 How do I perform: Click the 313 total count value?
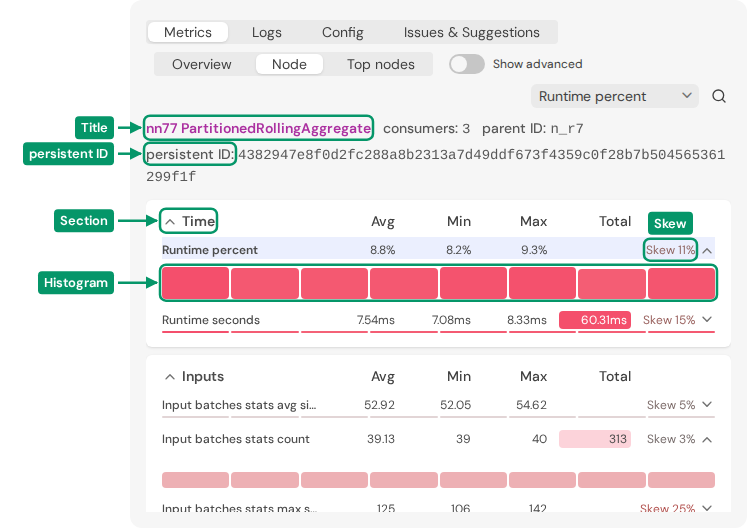point(595,439)
